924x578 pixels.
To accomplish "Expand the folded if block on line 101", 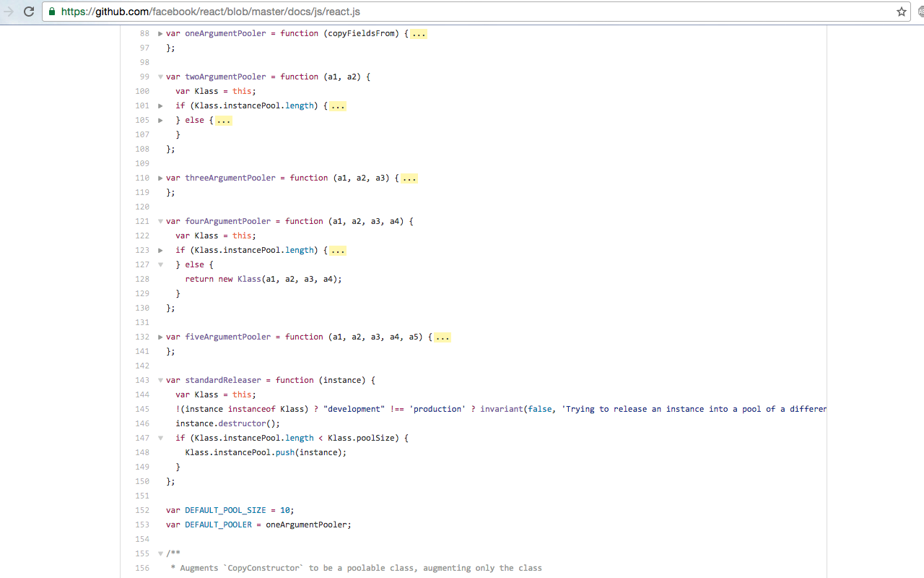I will tap(160, 105).
